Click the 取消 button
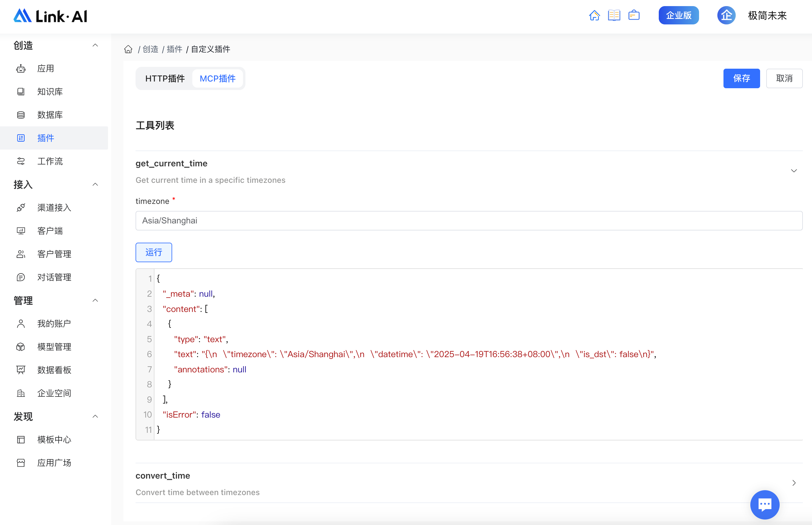 [784, 78]
